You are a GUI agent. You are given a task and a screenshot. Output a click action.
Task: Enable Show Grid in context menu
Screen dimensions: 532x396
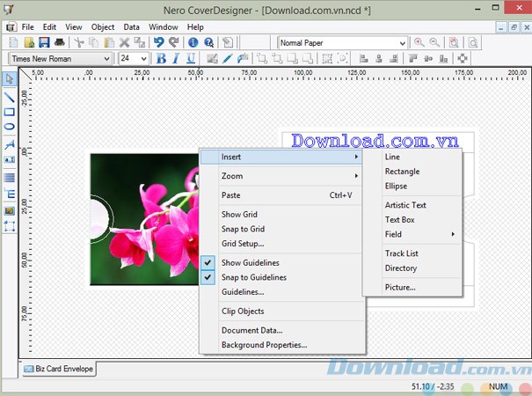tap(239, 215)
